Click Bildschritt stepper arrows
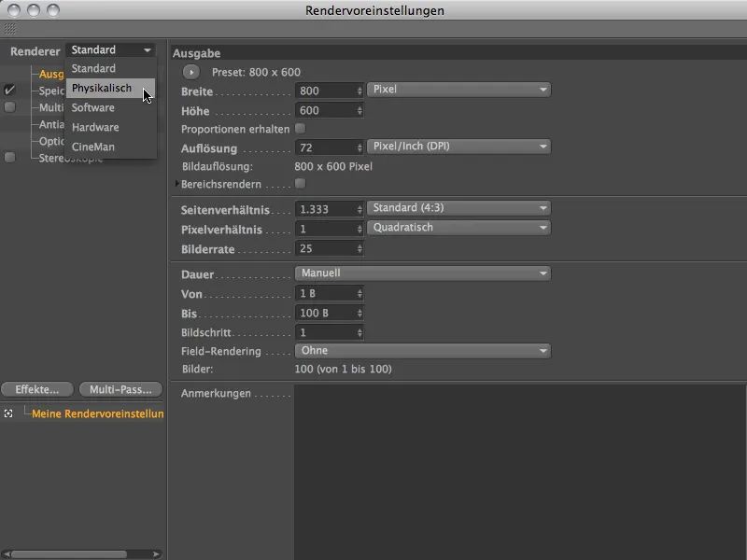 coord(359,332)
